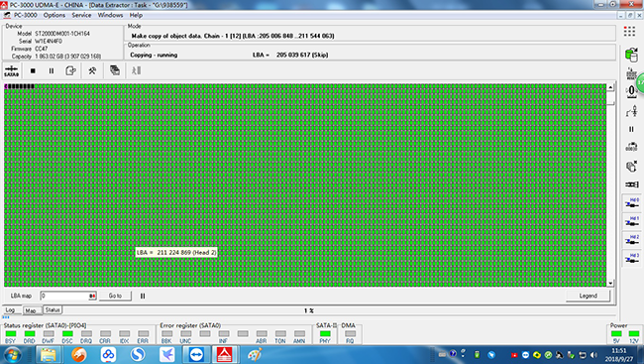Toggle the Hd 2 head button
This screenshot has width=644, height=364.
(632, 240)
